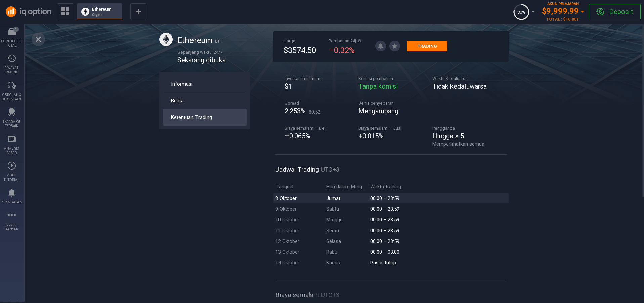This screenshot has height=303, width=644.
Task: Click the Jadwal Trading UTC+3 heading
Action: click(307, 170)
